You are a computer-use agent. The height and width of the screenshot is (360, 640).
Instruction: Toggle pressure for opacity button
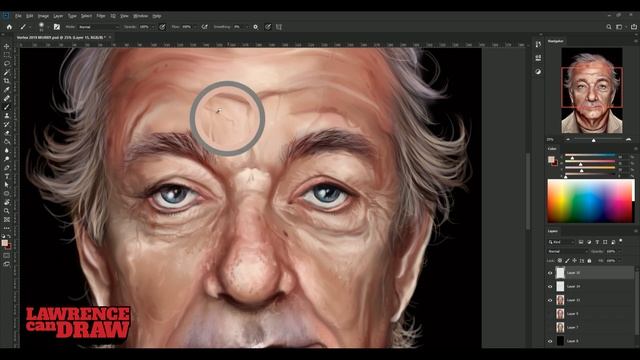pyautogui.click(x=162, y=27)
